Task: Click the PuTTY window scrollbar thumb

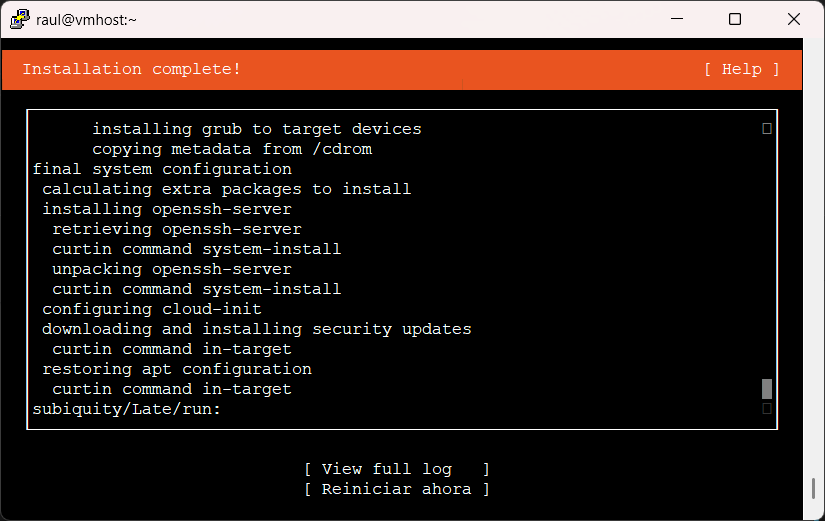Action: [814, 489]
